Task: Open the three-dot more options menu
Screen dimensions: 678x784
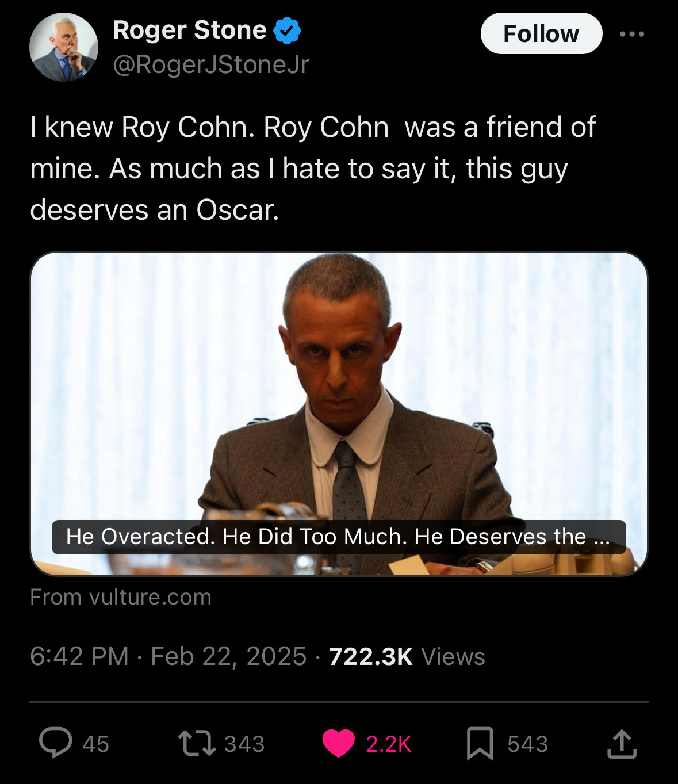Action: click(x=632, y=34)
